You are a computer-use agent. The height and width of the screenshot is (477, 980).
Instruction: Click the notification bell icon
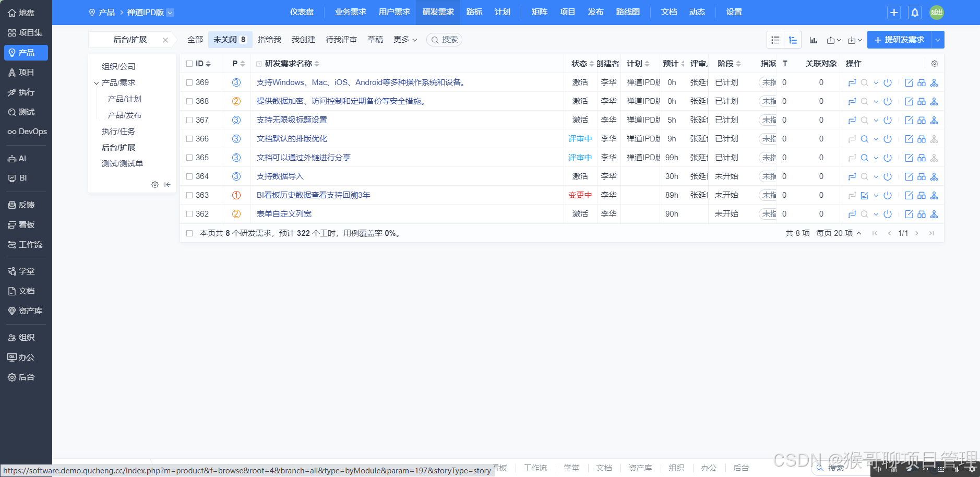tap(915, 13)
